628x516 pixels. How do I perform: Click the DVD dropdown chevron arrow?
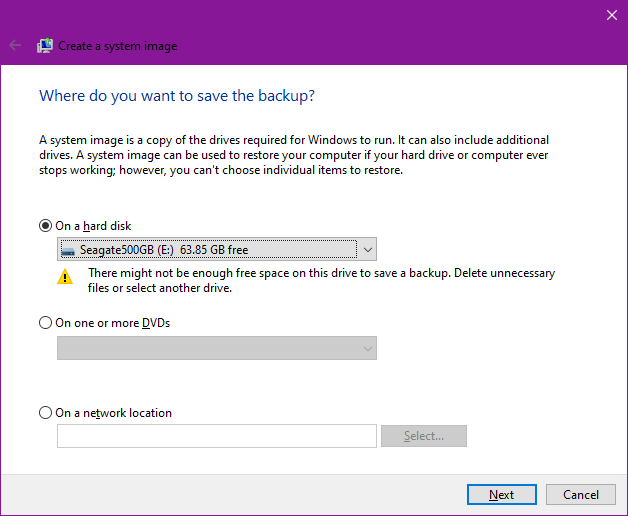[367, 348]
